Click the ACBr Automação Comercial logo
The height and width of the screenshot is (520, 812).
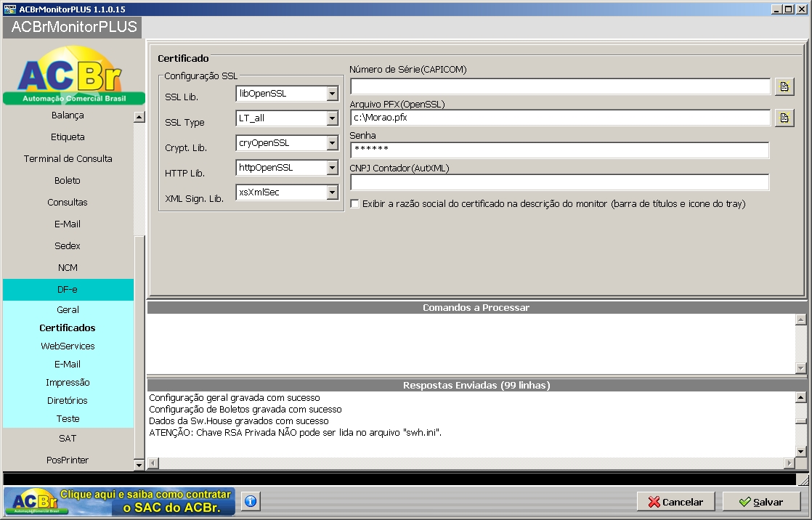73,76
